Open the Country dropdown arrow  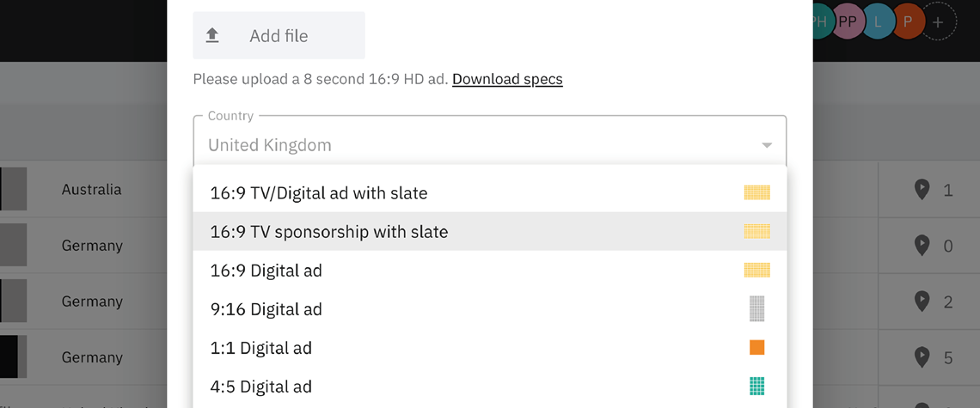click(767, 145)
